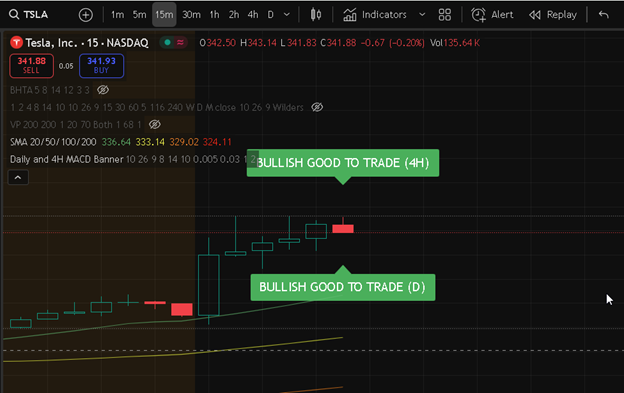Viewport: 624px width, 393px height.
Task: Unhide the VP 200 200 indicator
Action: click(x=154, y=125)
